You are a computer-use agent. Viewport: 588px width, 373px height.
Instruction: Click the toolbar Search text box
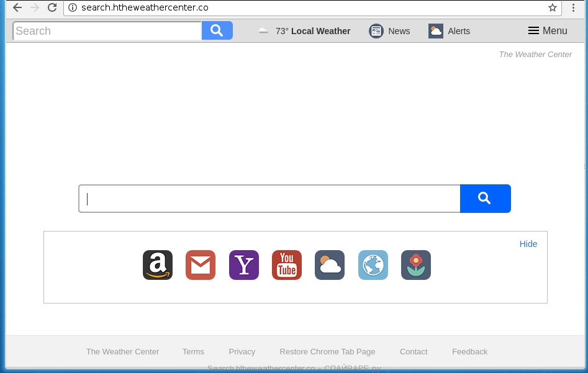(107, 31)
